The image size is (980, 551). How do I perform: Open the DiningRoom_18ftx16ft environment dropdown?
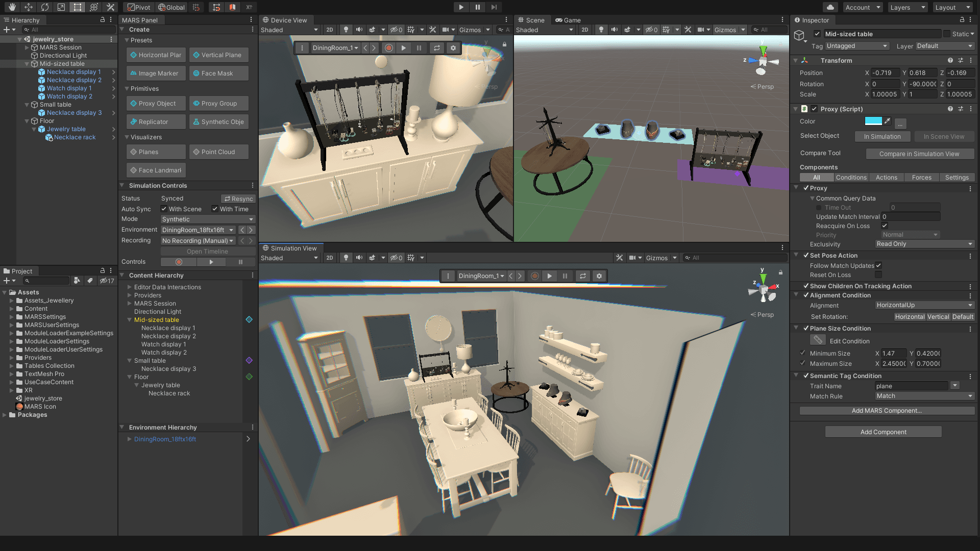pos(198,230)
